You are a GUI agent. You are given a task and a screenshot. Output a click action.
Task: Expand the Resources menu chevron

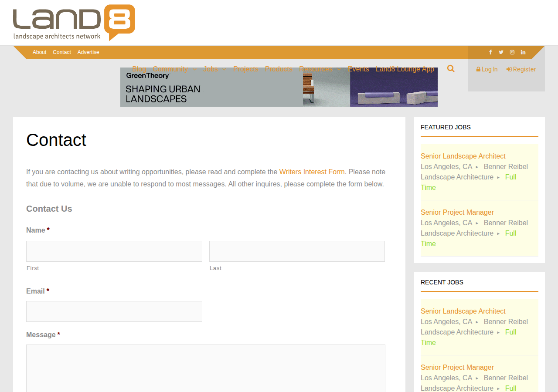339,69
